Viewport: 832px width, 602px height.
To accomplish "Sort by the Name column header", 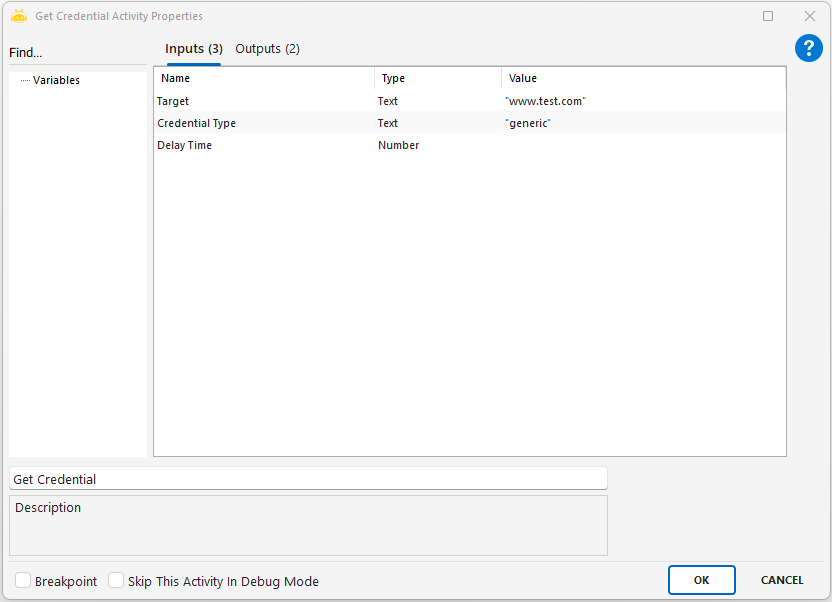I will 264,78.
